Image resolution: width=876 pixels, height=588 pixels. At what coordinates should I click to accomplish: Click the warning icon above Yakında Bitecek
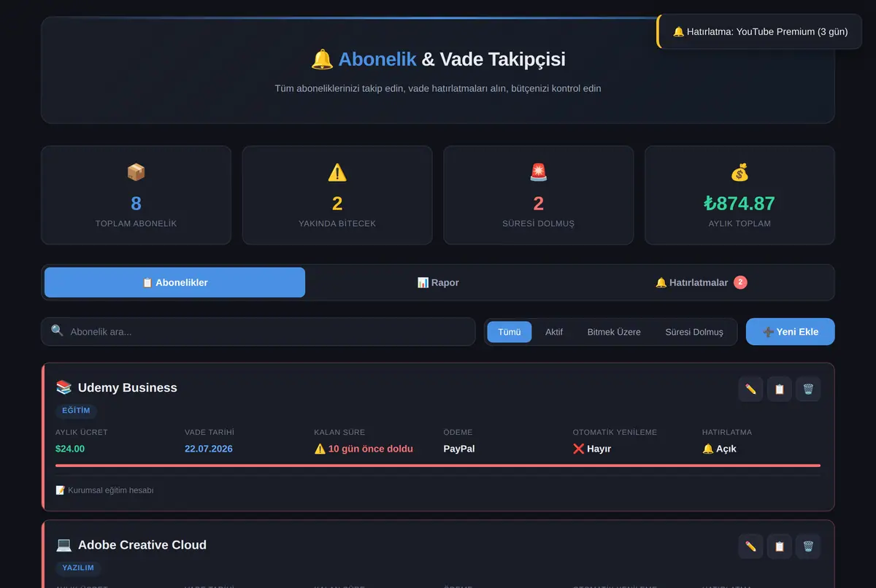(337, 172)
